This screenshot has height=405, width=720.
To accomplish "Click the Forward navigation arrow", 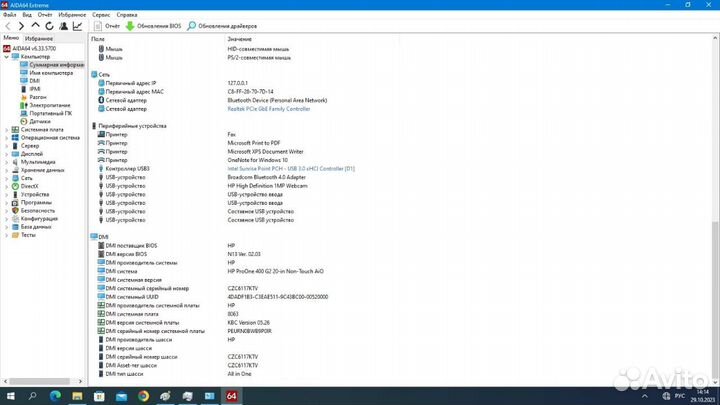I will [21, 26].
